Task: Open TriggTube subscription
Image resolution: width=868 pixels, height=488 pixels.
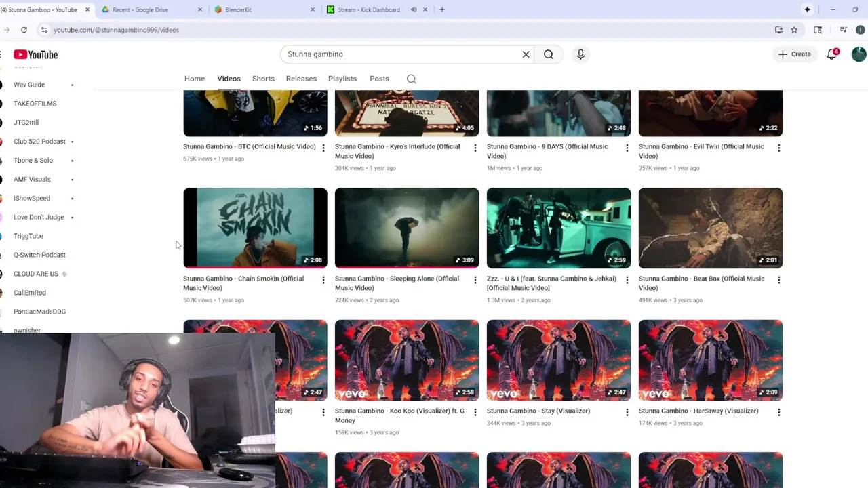Action: click(x=28, y=236)
